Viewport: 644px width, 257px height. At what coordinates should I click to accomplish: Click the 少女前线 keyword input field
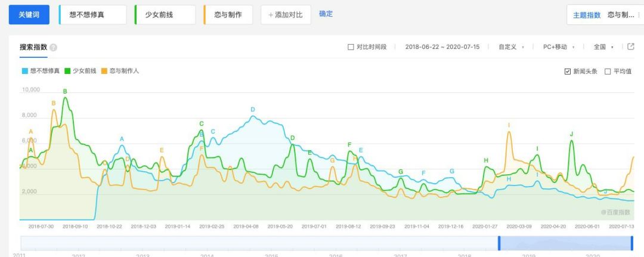pos(165,15)
